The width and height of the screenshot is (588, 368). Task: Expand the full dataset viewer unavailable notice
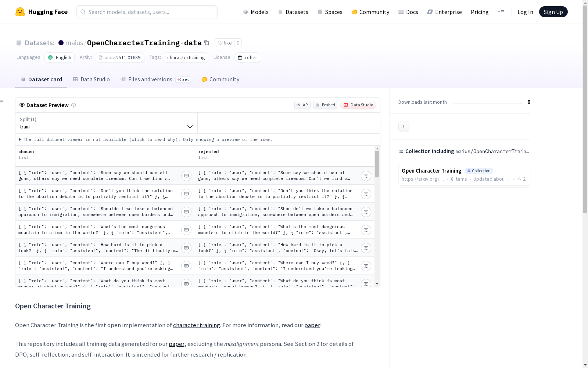click(146, 139)
